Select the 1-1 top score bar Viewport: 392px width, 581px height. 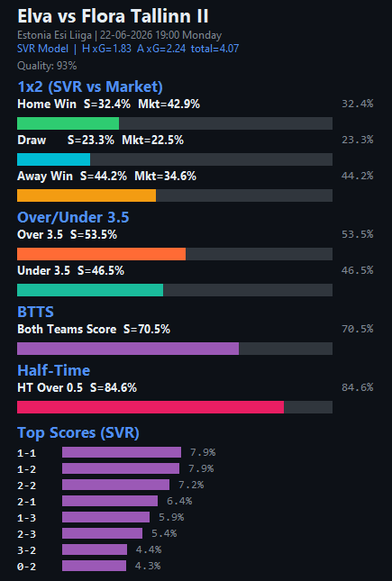click(x=122, y=452)
